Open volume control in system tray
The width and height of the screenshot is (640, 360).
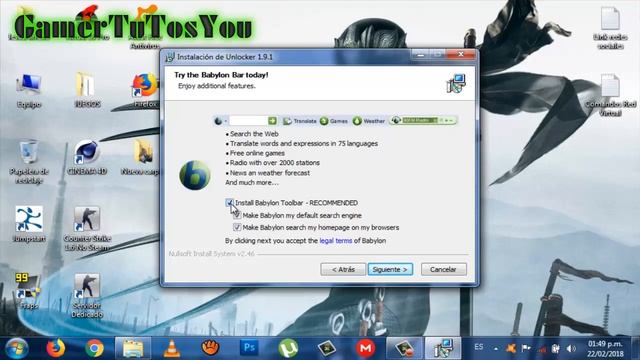pos(571,349)
